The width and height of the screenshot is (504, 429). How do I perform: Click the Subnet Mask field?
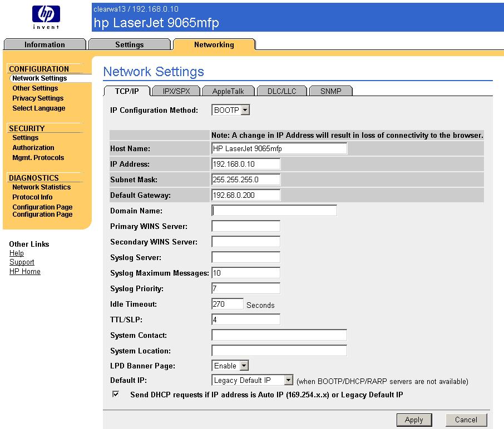pyautogui.click(x=246, y=179)
